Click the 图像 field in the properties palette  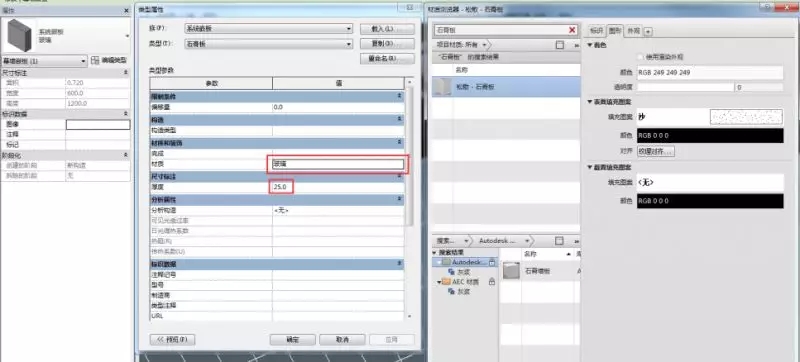click(x=97, y=124)
